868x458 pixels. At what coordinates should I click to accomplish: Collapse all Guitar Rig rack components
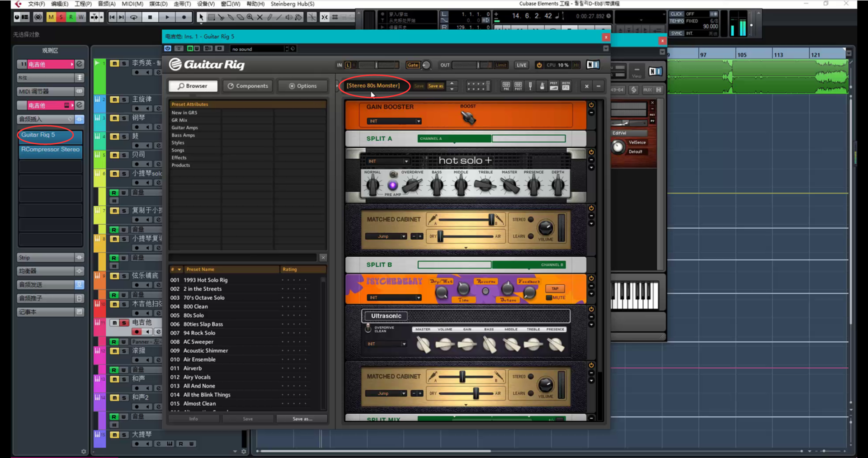(x=598, y=86)
